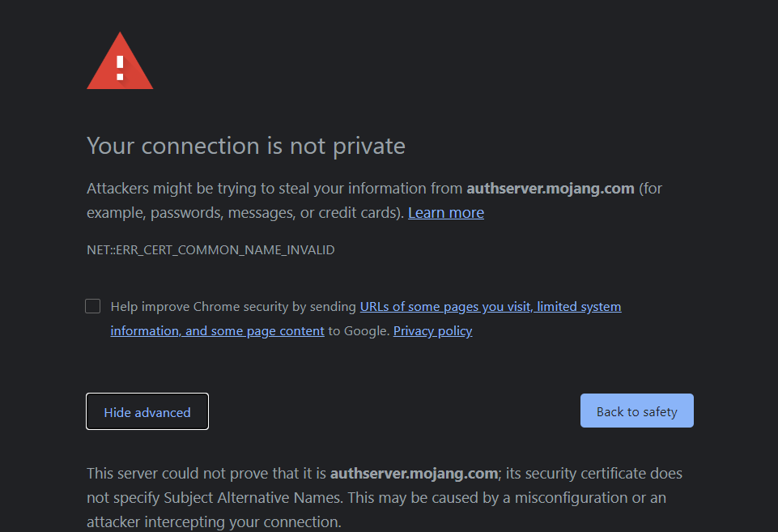Select the error code NET::ERR_CERT_COMMON_NAME_INVALID
This screenshot has height=532, width=778.
pos(210,249)
